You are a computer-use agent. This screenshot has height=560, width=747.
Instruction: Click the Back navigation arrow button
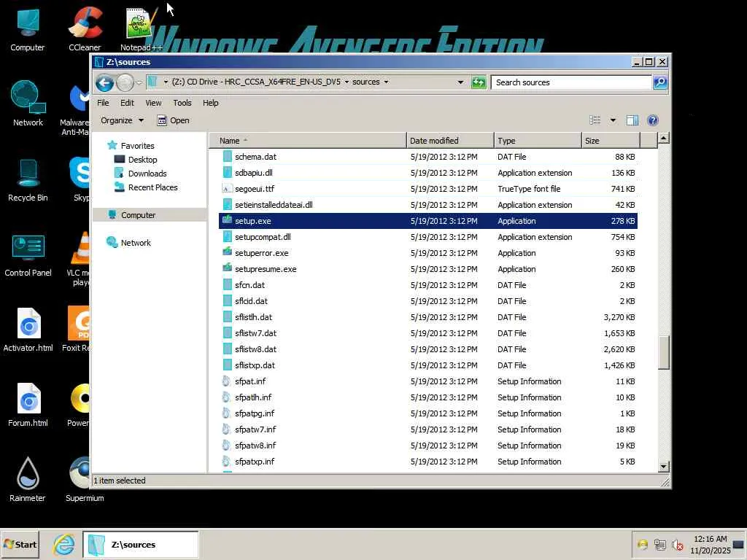104,83
